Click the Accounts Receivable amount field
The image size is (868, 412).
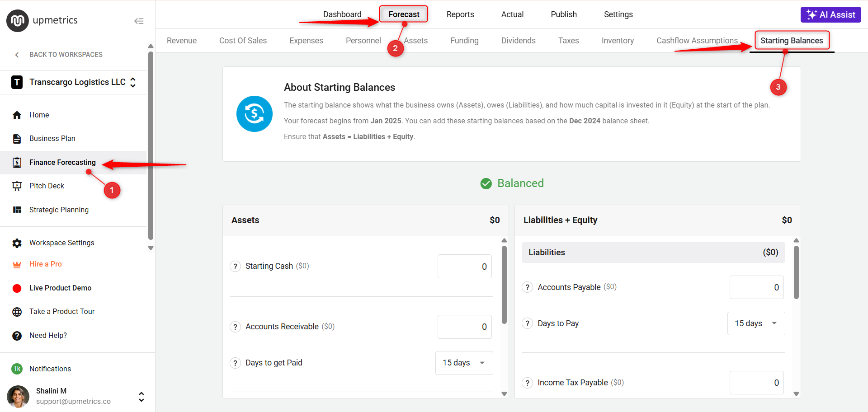(x=465, y=327)
